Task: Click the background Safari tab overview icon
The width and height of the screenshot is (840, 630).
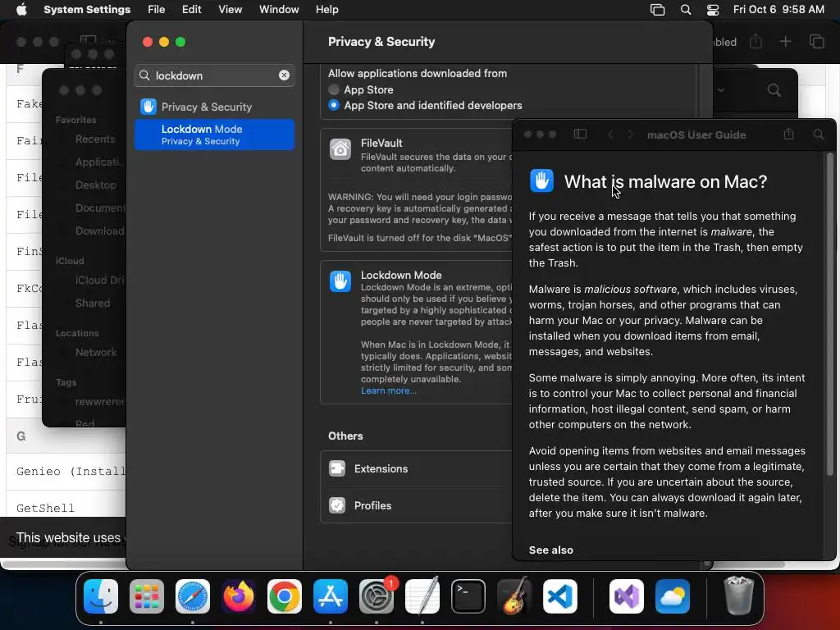Action: click(x=816, y=41)
